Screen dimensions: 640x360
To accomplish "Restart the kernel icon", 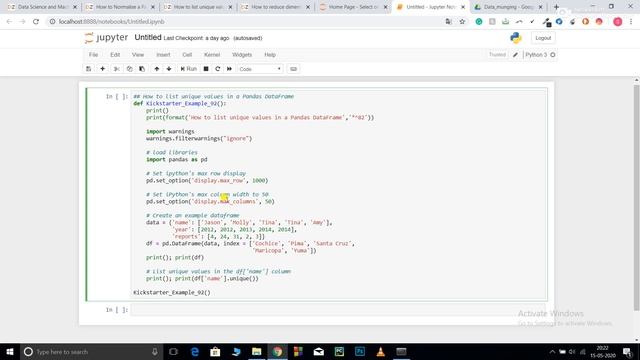I will pos(218,69).
